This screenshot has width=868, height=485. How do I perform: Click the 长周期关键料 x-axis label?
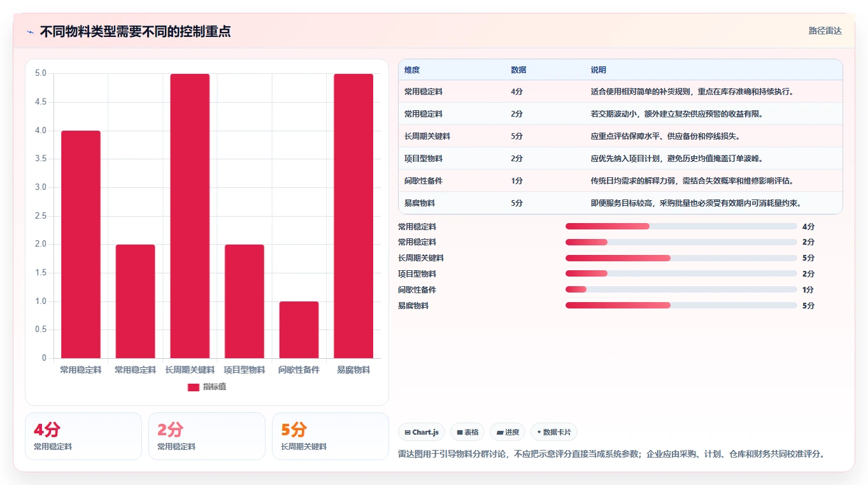click(190, 370)
